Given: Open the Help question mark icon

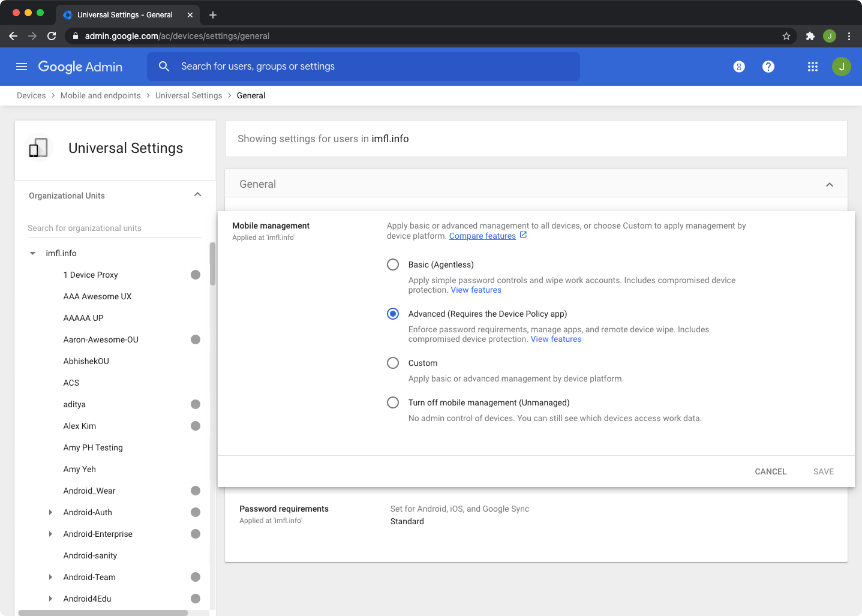Looking at the screenshot, I should pyautogui.click(x=768, y=67).
